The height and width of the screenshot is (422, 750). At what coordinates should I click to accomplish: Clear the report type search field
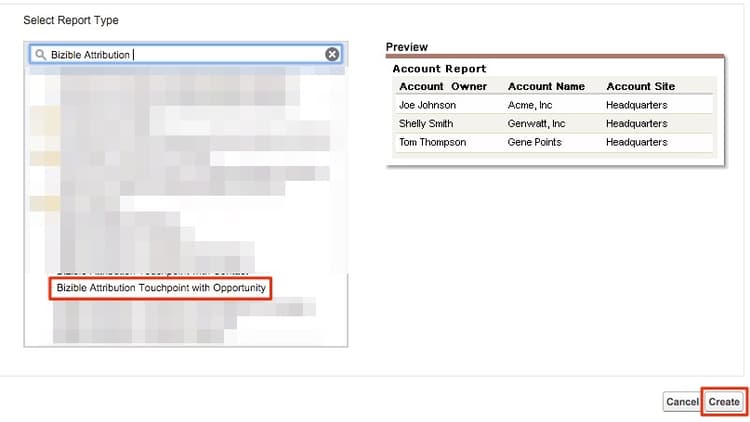pyautogui.click(x=332, y=55)
